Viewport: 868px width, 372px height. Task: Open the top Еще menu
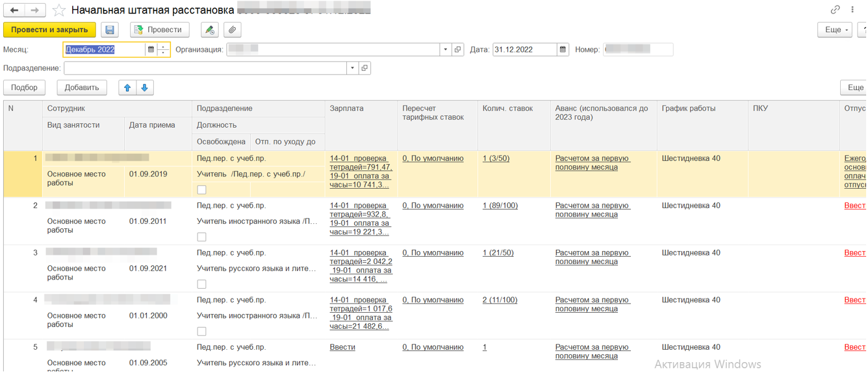click(837, 30)
